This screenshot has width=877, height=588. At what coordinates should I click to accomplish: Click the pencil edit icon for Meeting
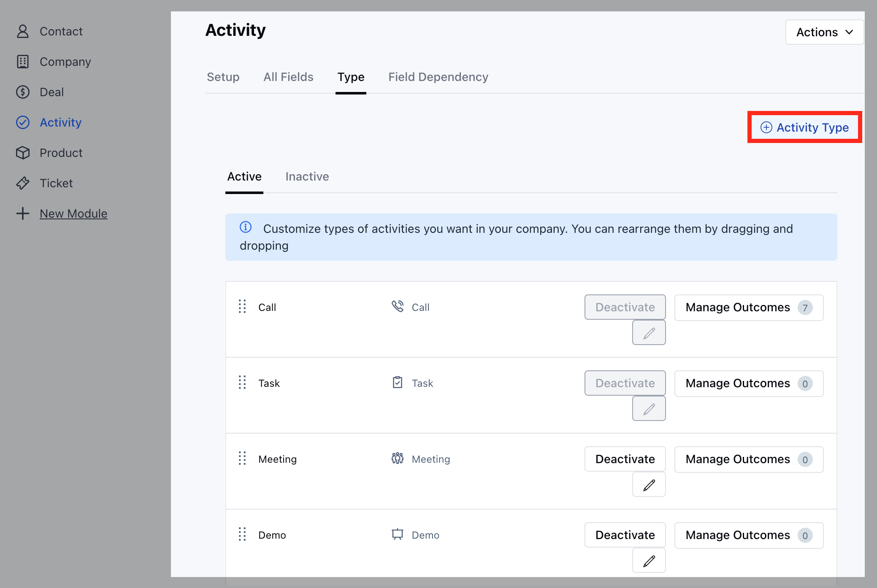[x=649, y=485]
